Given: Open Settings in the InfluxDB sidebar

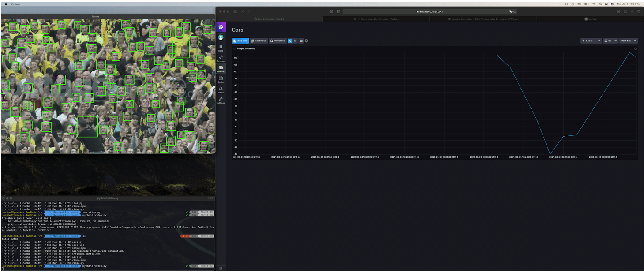Looking at the screenshot, I should pyautogui.click(x=221, y=101).
